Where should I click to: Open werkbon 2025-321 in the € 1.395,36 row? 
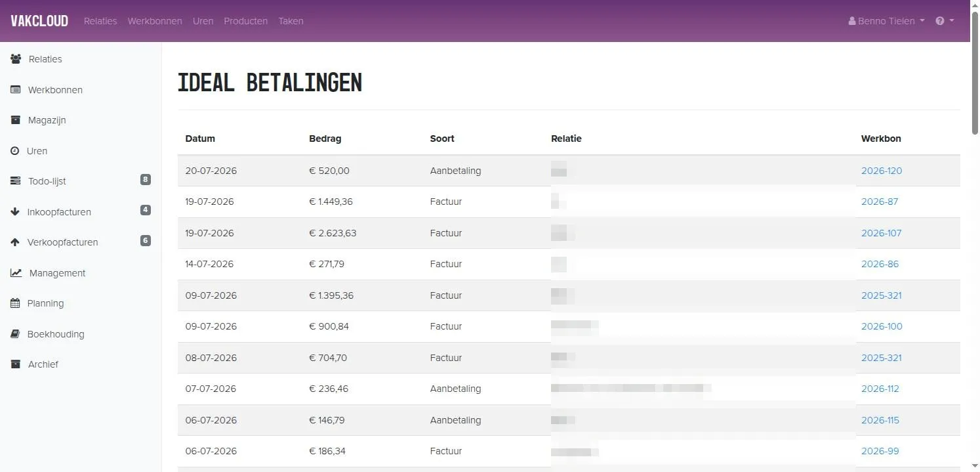[x=882, y=295]
